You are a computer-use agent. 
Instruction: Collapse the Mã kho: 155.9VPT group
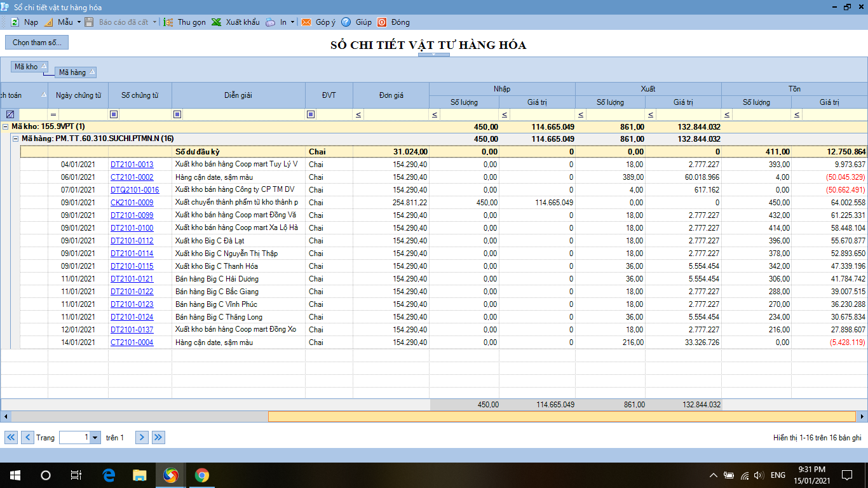[x=6, y=126]
